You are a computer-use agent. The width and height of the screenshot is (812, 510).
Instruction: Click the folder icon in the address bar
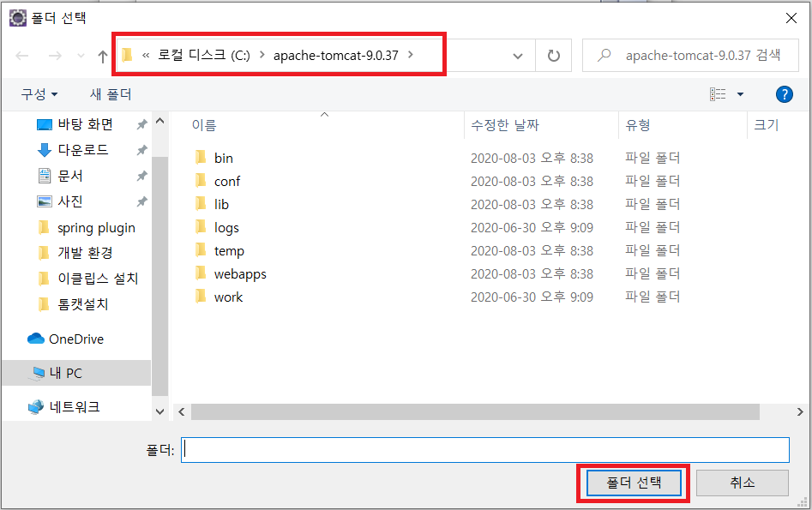tap(128, 55)
